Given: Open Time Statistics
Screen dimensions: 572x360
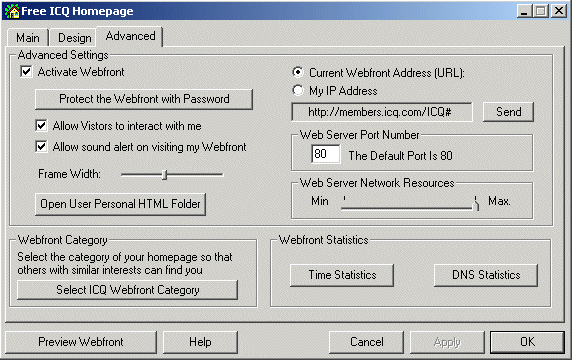Looking at the screenshot, I should (x=342, y=275).
